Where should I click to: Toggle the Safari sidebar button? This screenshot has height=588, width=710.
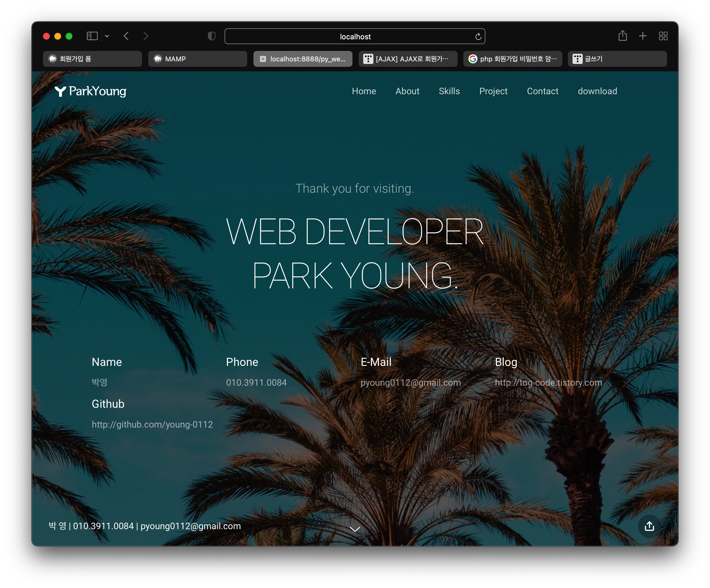point(92,36)
